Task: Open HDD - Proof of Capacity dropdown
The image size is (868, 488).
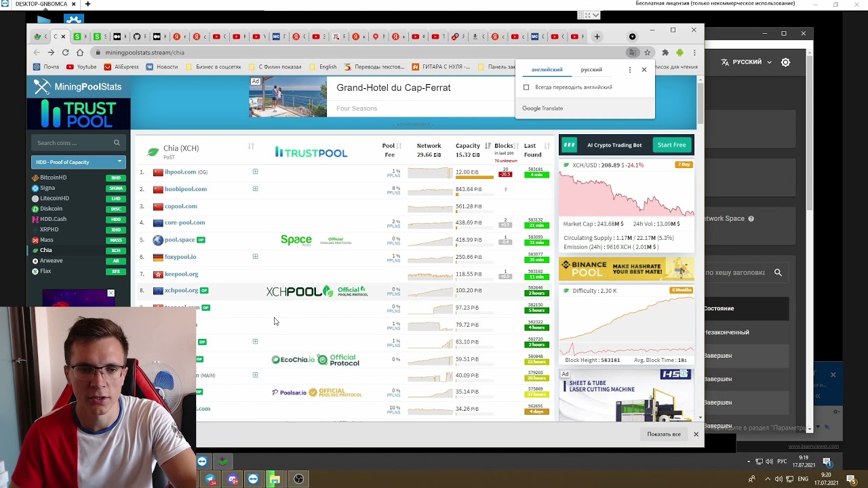Action: point(78,162)
